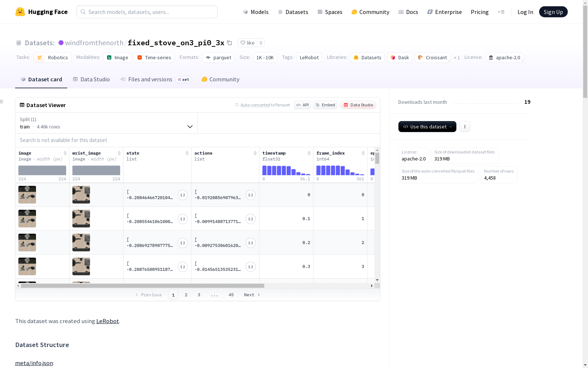Open the Community nav item
The image size is (588, 368).
[x=370, y=12]
